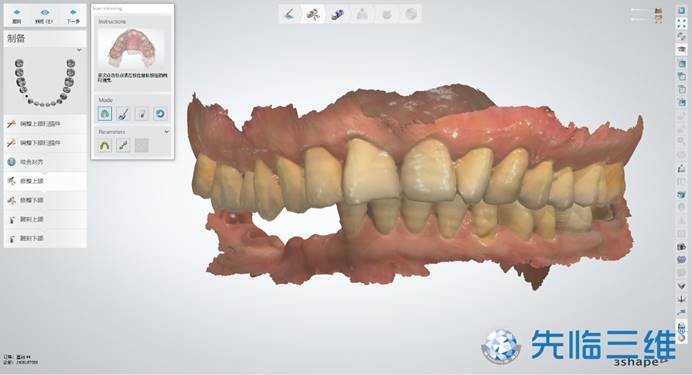The image size is (692, 375).
Task: Click the rotate view icon in right toolbar
Action: 682,36
